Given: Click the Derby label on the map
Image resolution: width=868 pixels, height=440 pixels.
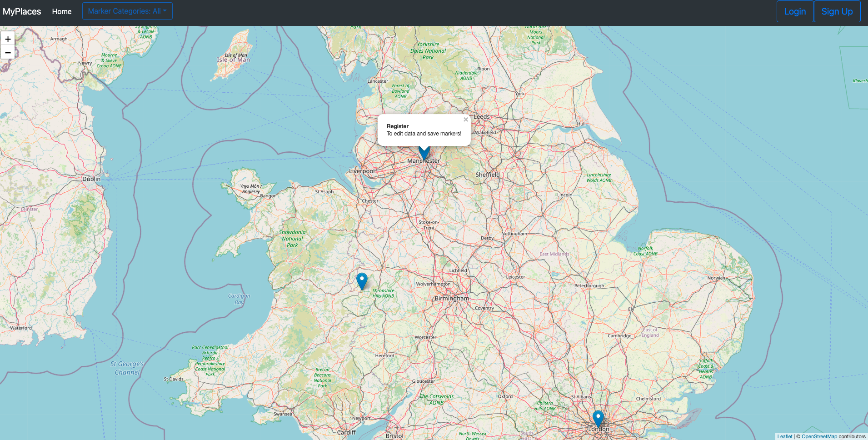Looking at the screenshot, I should tap(487, 238).
